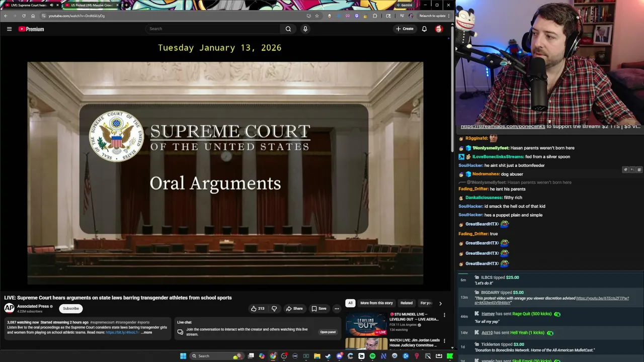Open the YouTube account avatar menu
Image resolution: width=644 pixels, height=362 pixels.
439,29
